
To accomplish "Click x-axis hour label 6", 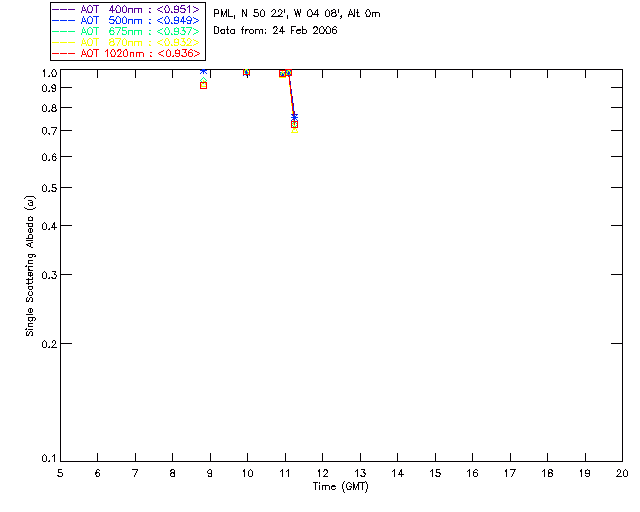I will [x=98, y=473].
